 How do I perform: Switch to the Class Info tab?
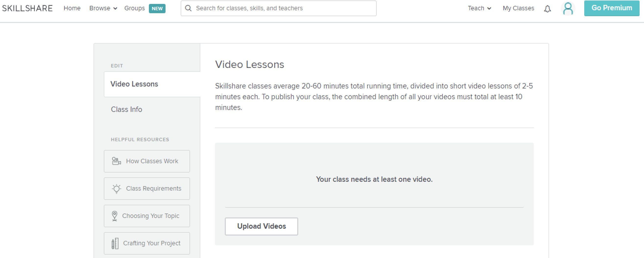pos(127,109)
